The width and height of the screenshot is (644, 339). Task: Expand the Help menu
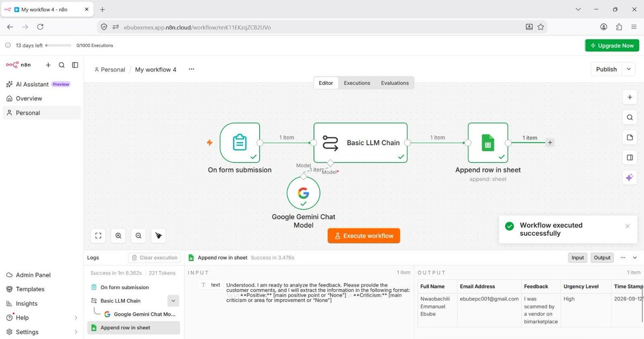point(42,318)
